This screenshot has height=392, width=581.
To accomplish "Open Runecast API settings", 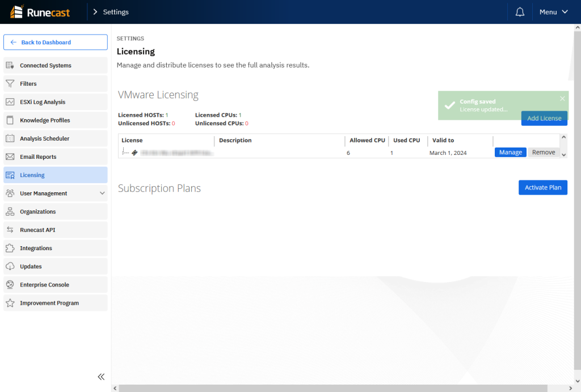I will point(56,230).
